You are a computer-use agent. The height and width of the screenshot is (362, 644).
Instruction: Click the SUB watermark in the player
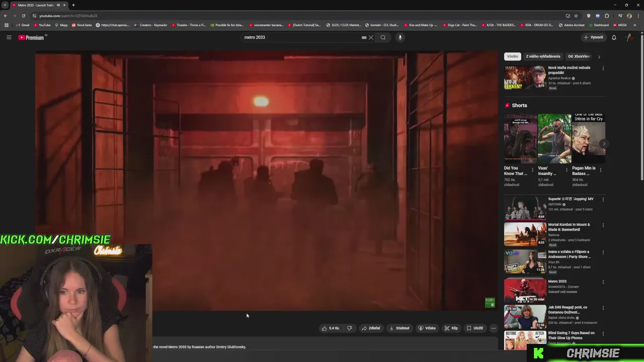(490, 302)
